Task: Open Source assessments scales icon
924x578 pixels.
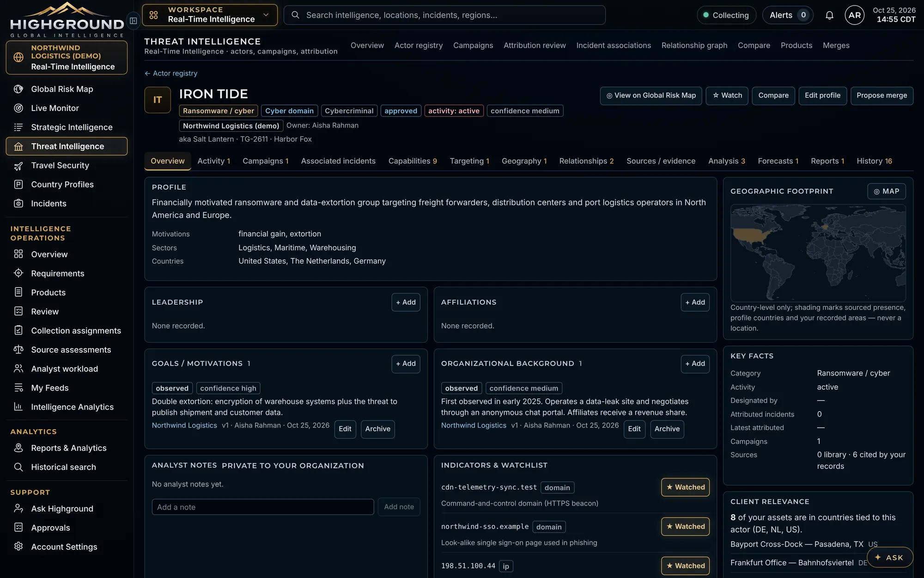Action: [x=18, y=350]
